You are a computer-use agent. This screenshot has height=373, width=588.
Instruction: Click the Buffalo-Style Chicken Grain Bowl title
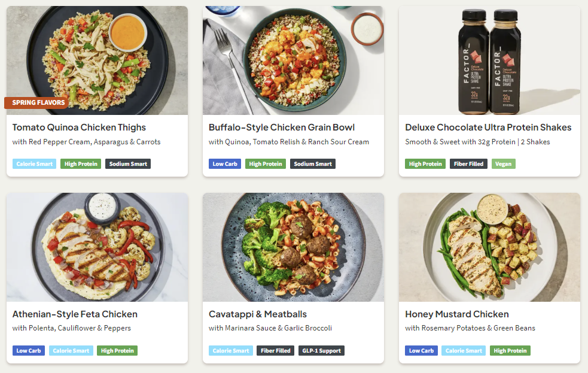point(281,128)
